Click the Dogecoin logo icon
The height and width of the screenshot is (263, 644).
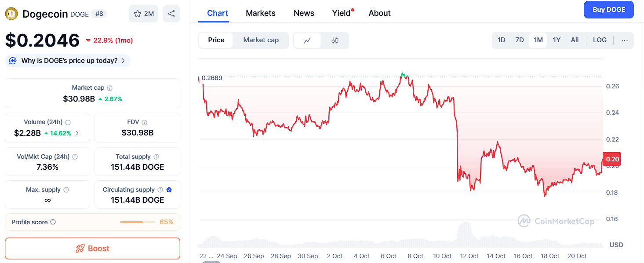tap(11, 14)
